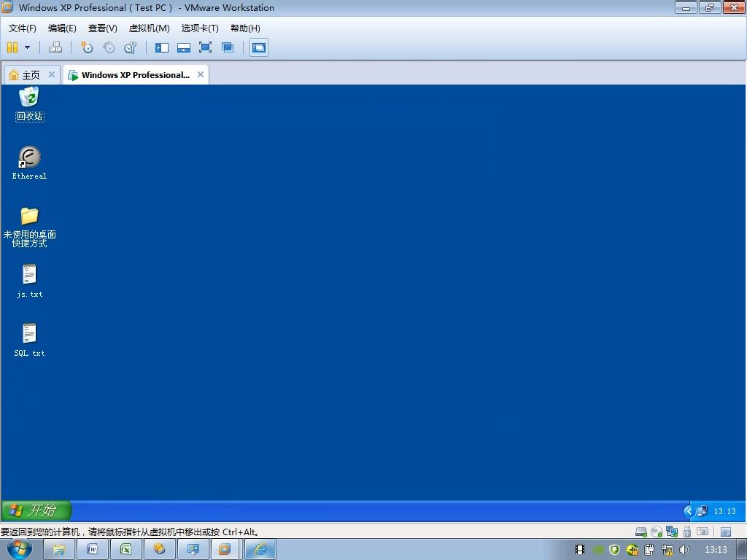
Task: Switch to Unity mode
Action: [228, 47]
